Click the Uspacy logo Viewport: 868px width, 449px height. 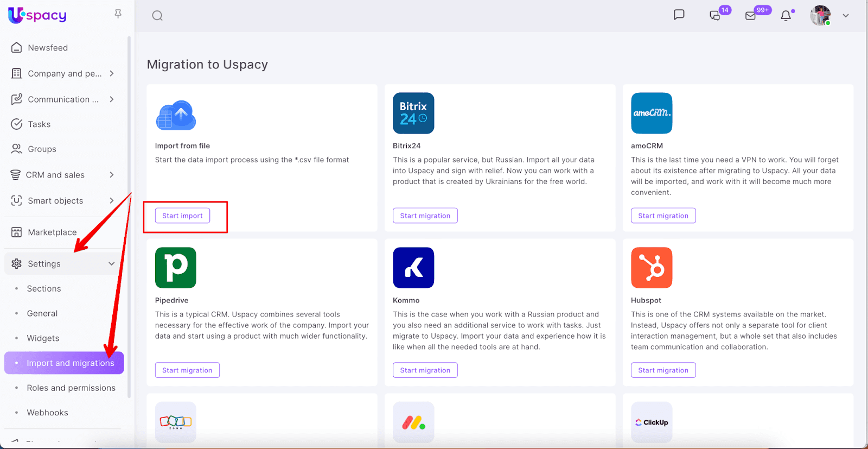(37, 15)
